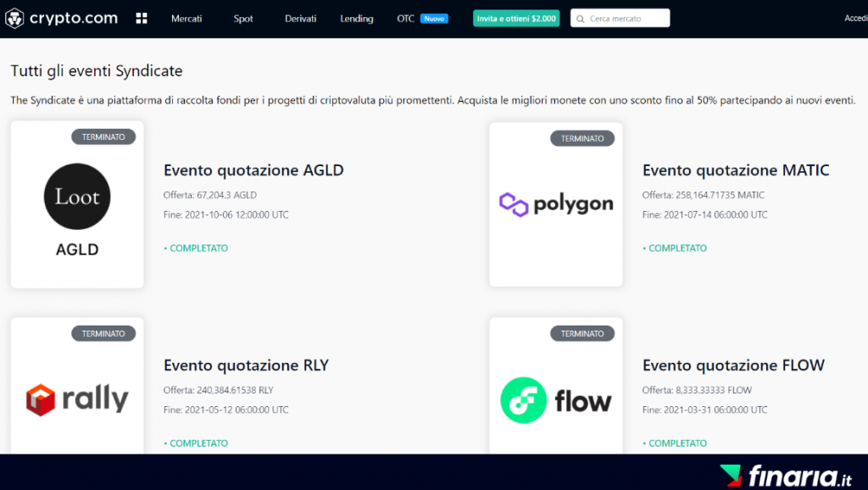Viewport: 868px width, 490px height.
Task: Click 'Fine: 2021-10-06 12:00:00 UTC' text
Action: pos(225,214)
